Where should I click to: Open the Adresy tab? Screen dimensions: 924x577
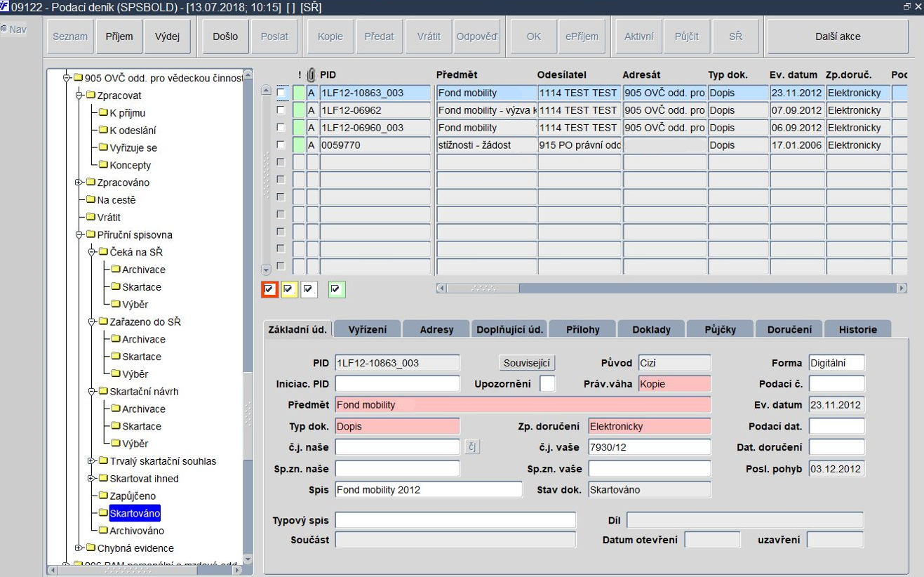436,329
